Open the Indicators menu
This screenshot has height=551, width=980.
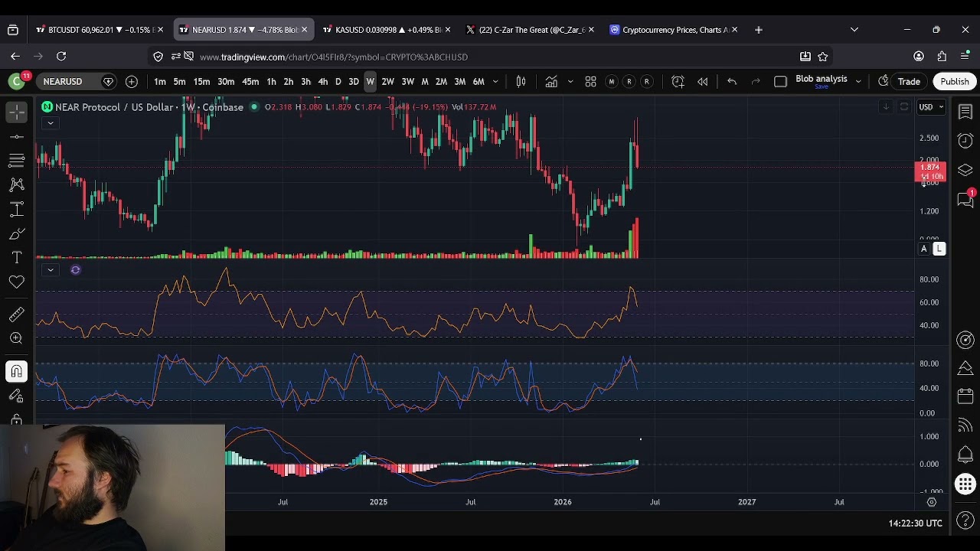coord(551,82)
